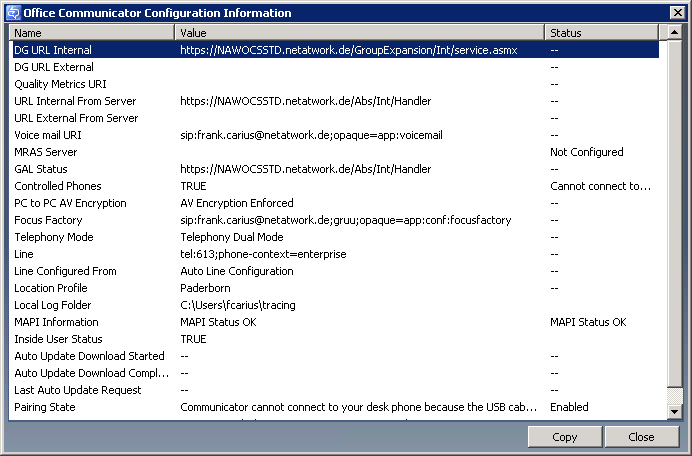The height and width of the screenshot is (456, 692).
Task: Select the DG URL Internal row
Action: pyautogui.click(x=334, y=50)
